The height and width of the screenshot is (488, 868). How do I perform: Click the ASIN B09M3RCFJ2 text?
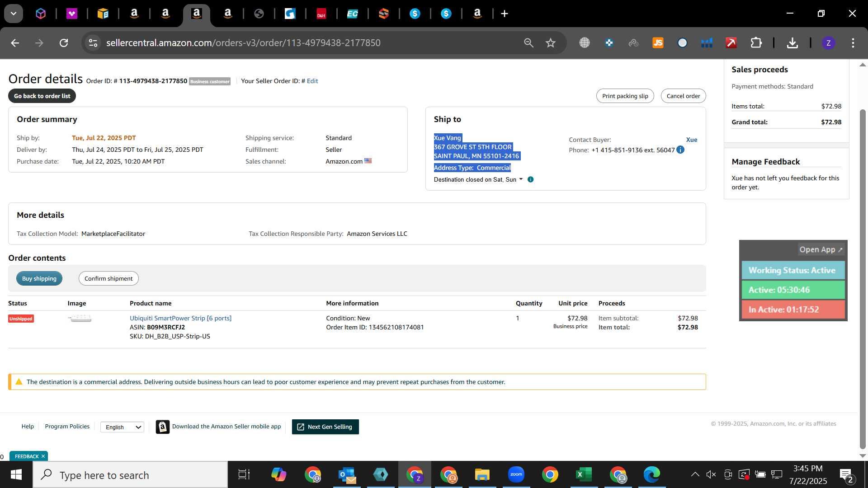click(x=166, y=327)
